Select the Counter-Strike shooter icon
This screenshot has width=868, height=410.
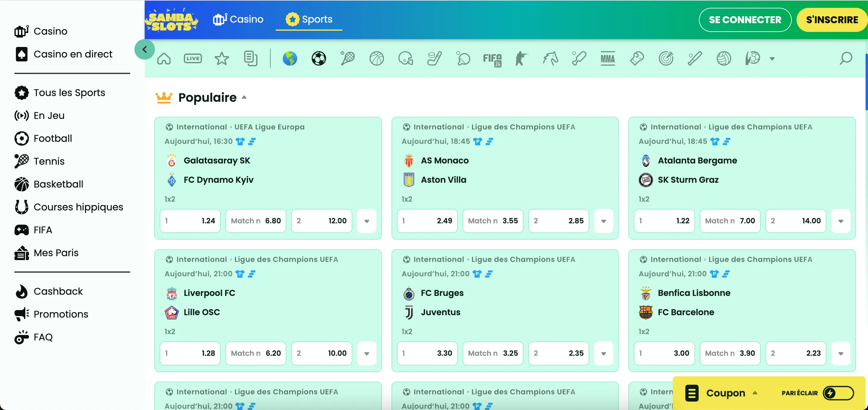521,59
